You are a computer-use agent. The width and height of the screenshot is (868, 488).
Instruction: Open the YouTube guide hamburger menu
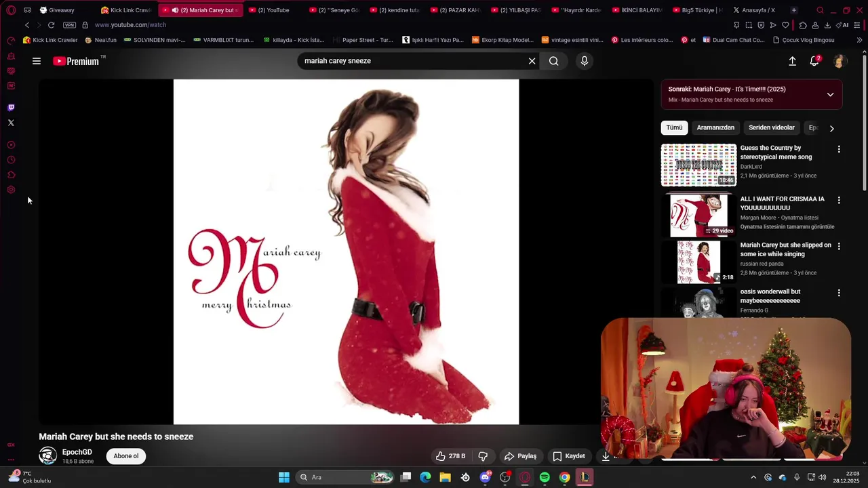(x=37, y=61)
